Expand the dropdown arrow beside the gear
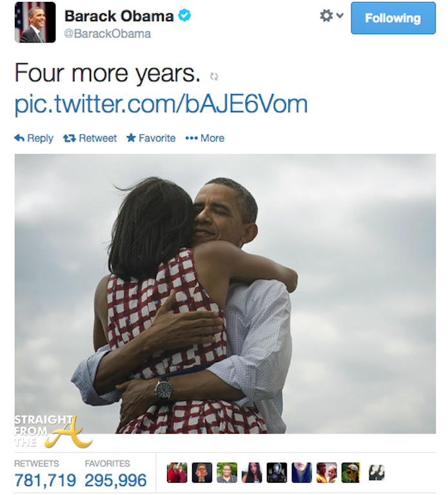The image size is (448, 495). coord(340,15)
